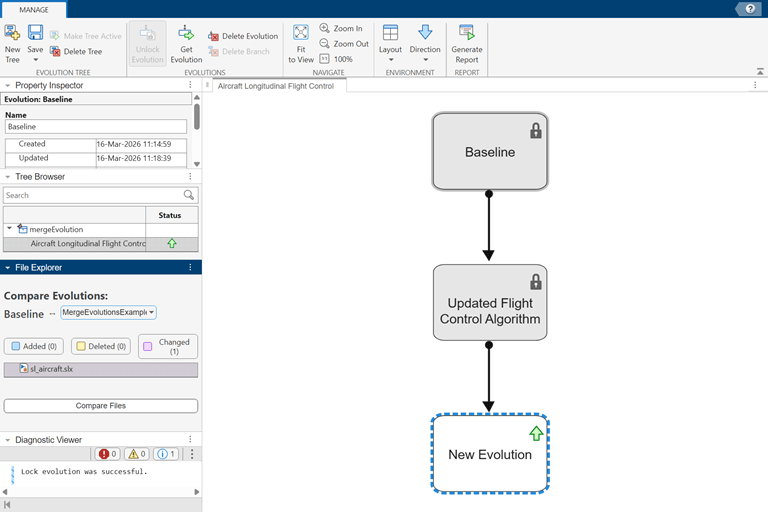Open Tree Browser options menu

point(191,176)
